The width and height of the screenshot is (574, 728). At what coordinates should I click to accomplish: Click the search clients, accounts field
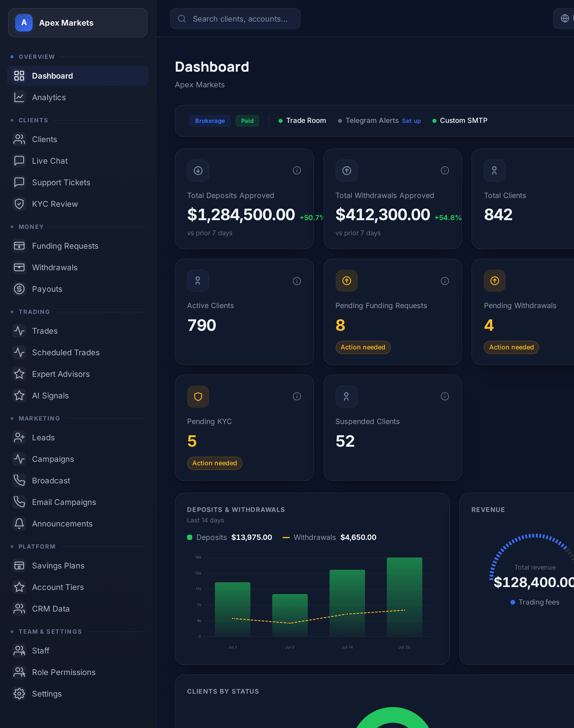pos(235,18)
